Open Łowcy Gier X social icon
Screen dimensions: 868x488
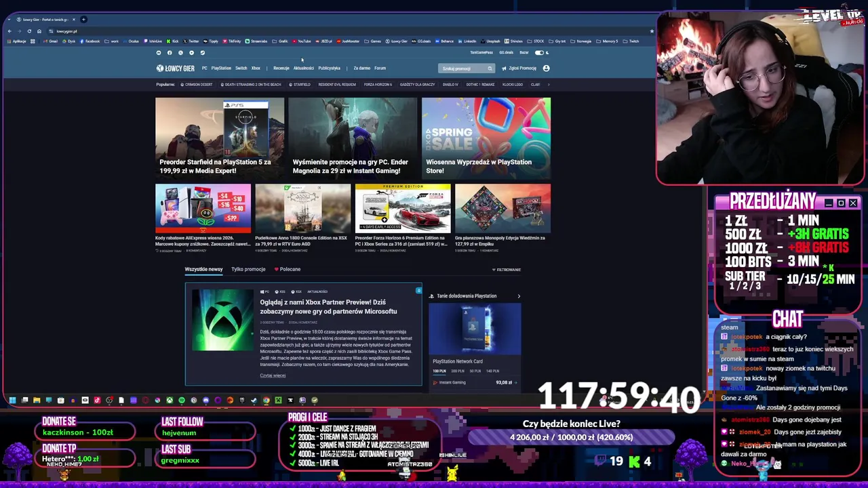tap(180, 53)
